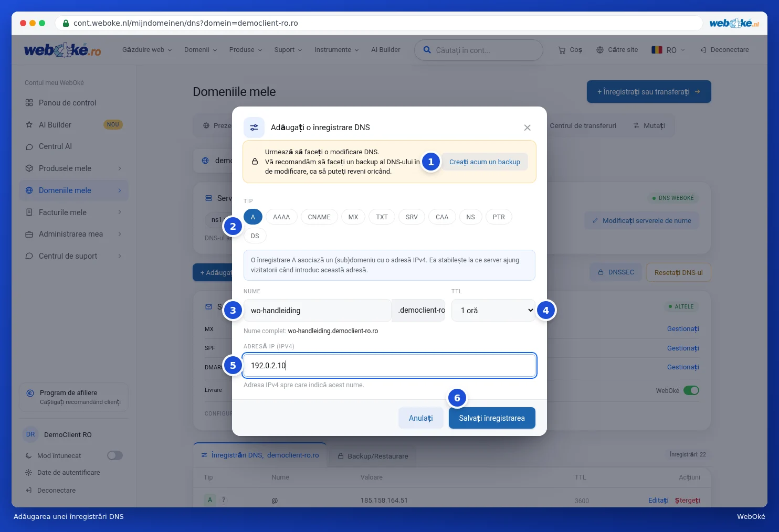
Task: Click the search magnifier icon in the search bar
Action: coord(427,50)
